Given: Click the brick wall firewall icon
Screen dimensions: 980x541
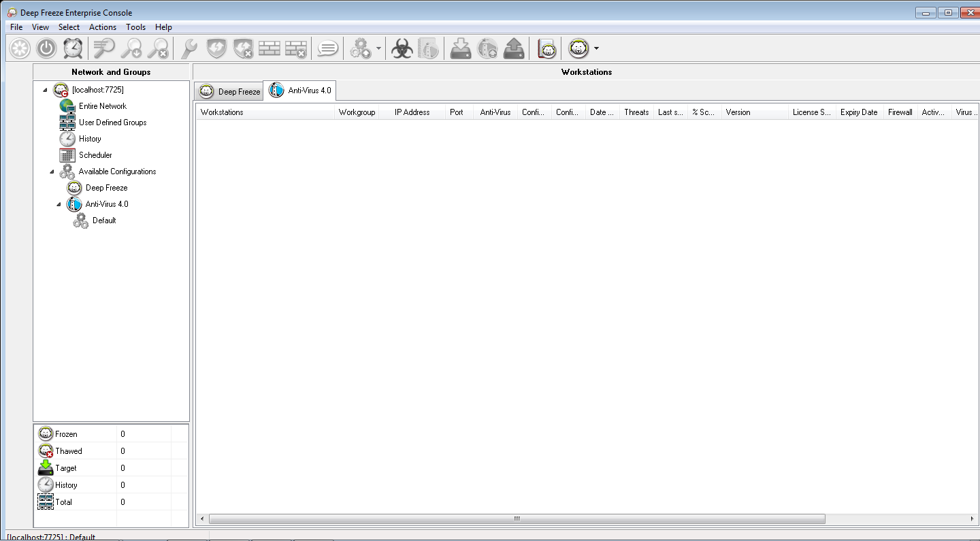Looking at the screenshot, I should click(x=269, y=48).
